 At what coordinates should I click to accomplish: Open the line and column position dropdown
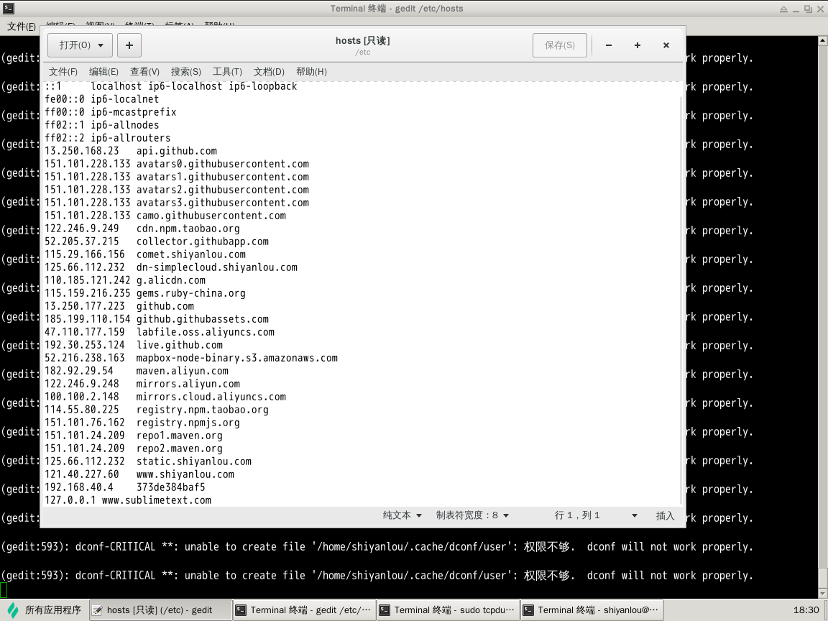[x=596, y=515]
